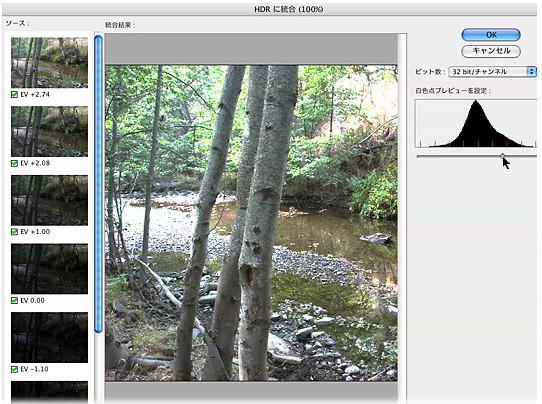Toggle the EV +1.00 source checkbox
542x404 pixels.
(x=15, y=232)
